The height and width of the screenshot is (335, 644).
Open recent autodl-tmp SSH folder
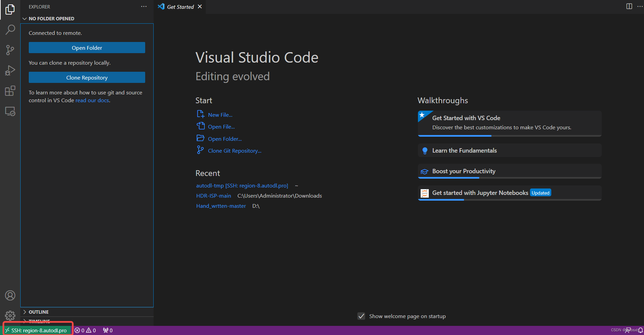[x=242, y=186]
